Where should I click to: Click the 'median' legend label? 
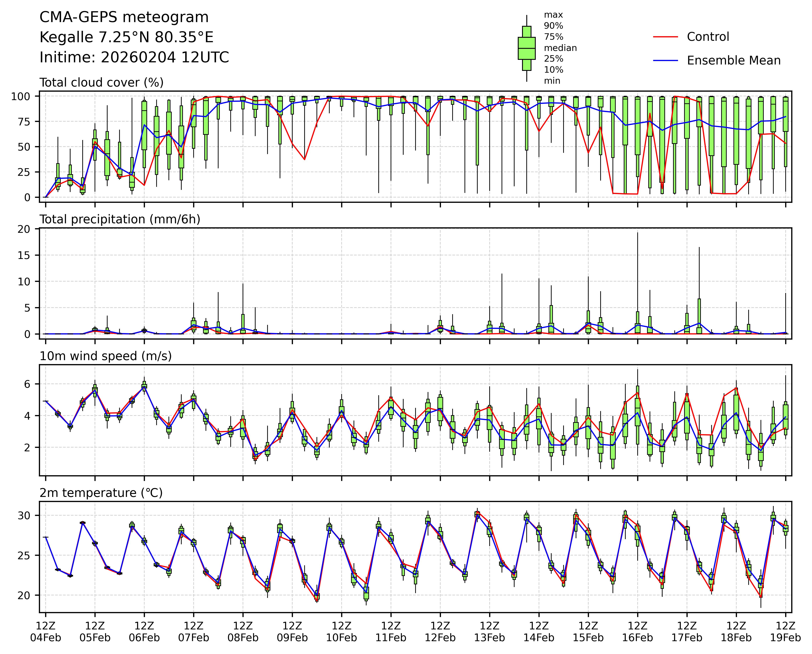click(x=560, y=48)
